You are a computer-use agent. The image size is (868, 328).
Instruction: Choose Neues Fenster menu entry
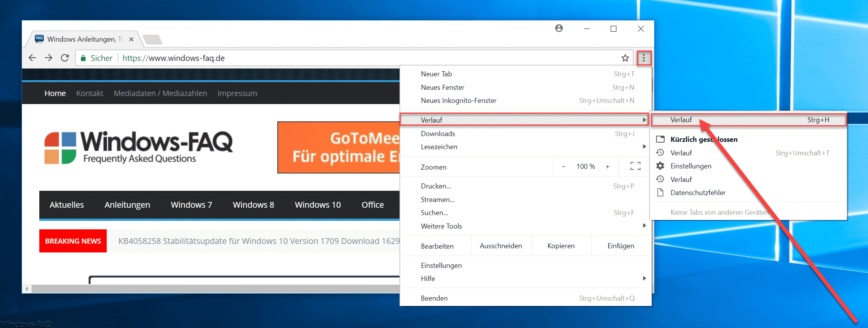tap(526, 87)
